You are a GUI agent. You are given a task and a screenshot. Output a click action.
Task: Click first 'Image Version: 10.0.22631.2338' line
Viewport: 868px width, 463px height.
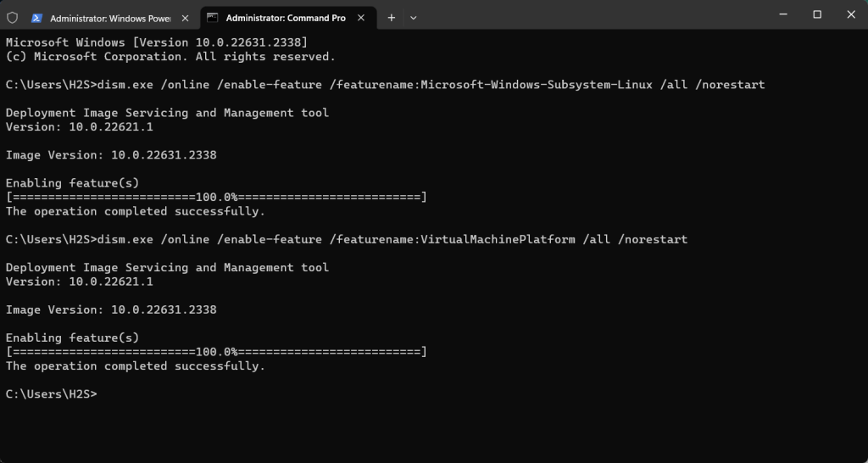pos(111,155)
